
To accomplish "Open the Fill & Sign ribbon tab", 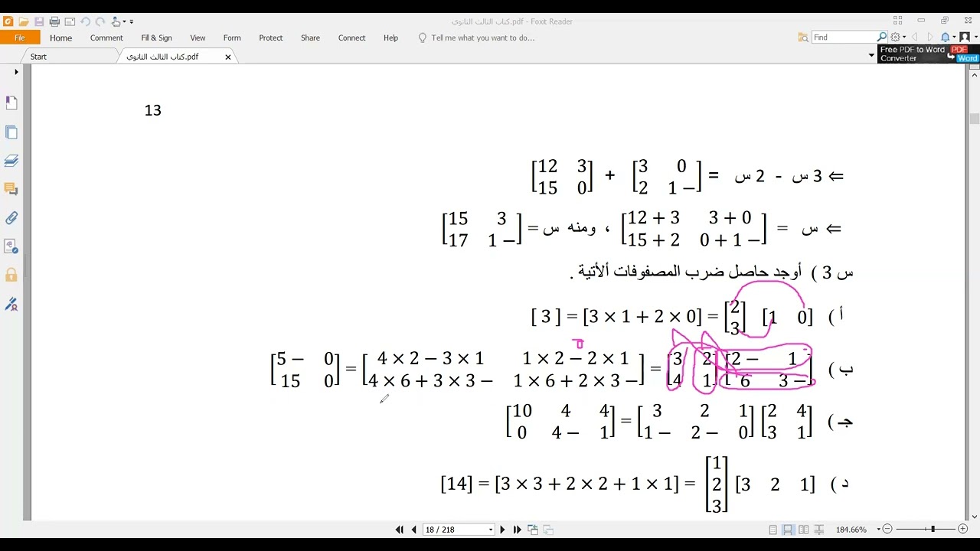I will (x=156, y=37).
